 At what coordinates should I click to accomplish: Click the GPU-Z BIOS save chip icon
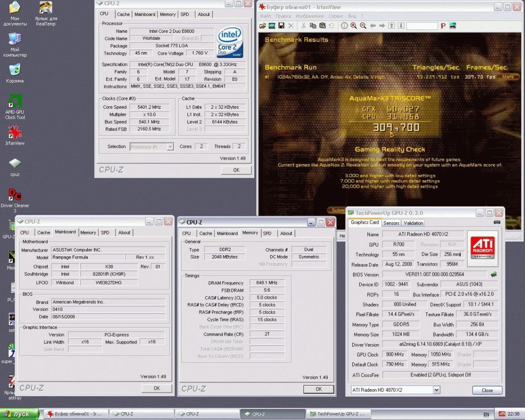pos(494,274)
